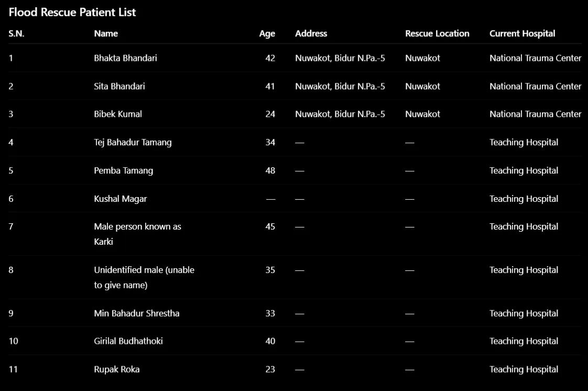Select the Male person known as Karki entry

coord(137,234)
